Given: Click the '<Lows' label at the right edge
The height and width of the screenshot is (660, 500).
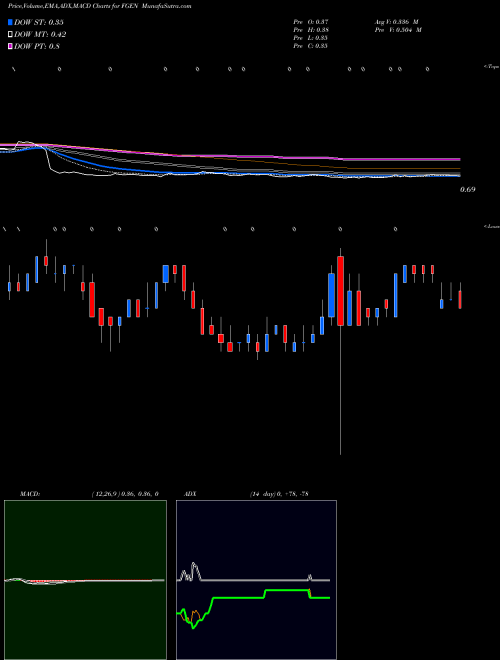Looking at the screenshot, I should [x=492, y=226].
